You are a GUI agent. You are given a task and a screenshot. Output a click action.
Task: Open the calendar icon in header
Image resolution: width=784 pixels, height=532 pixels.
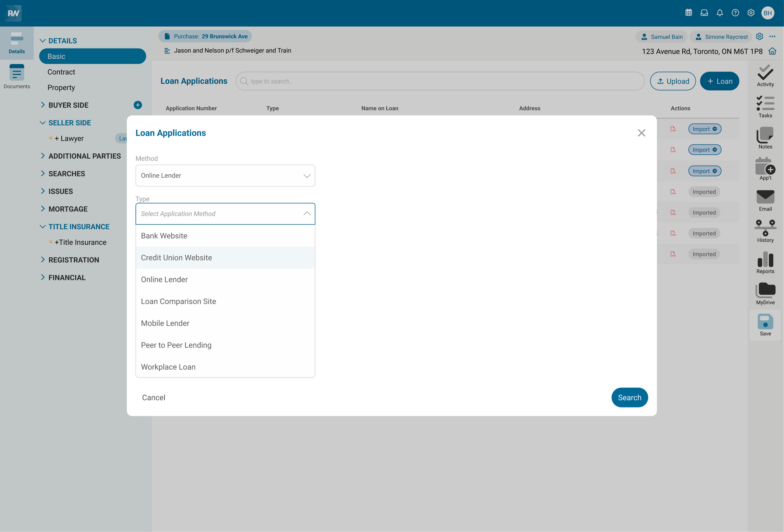689,13
